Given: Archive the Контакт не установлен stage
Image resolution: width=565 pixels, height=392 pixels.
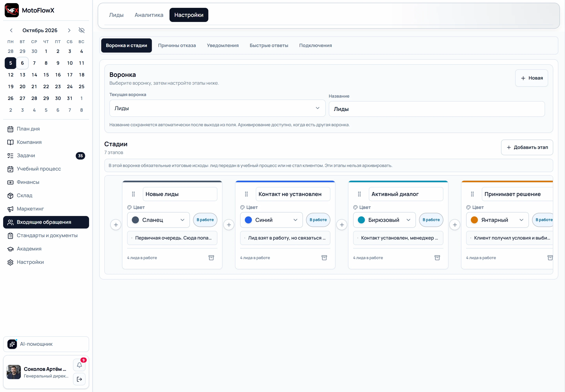Looking at the screenshot, I should coord(324,258).
